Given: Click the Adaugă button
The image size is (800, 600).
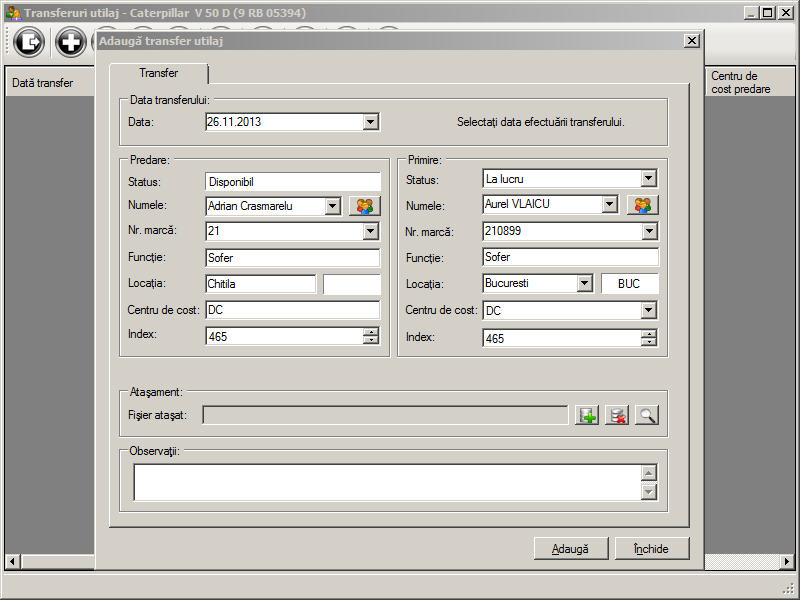Looking at the screenshot, I should point(570,549).
